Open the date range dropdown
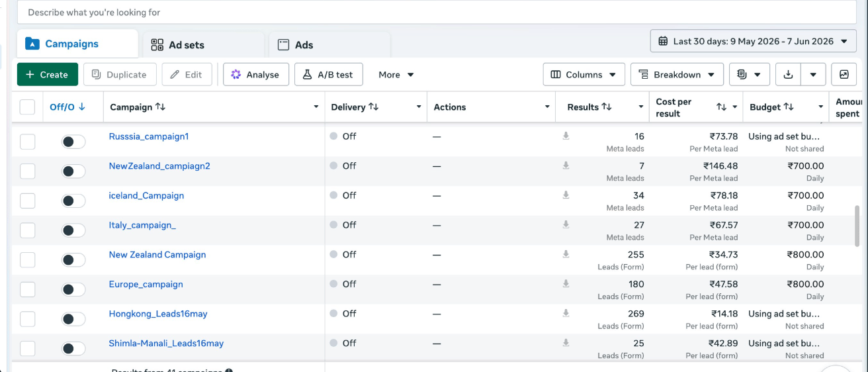 click(x=753, y=41)
